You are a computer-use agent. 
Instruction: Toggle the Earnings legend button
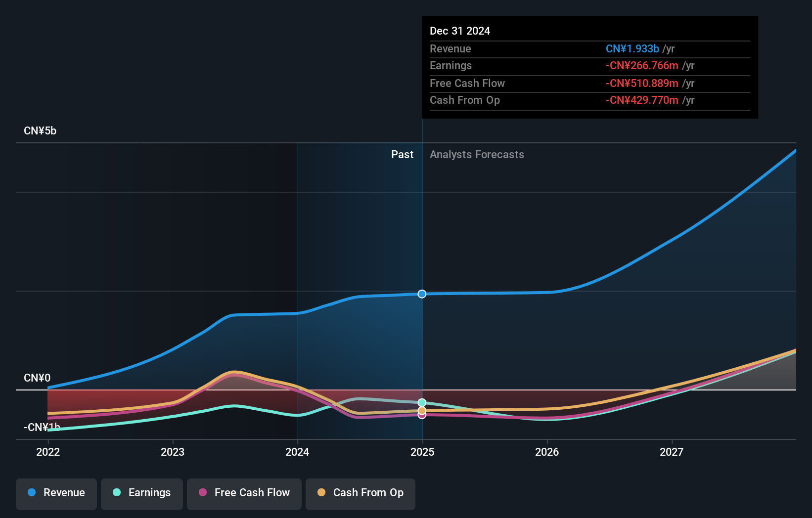click(142, 494)
